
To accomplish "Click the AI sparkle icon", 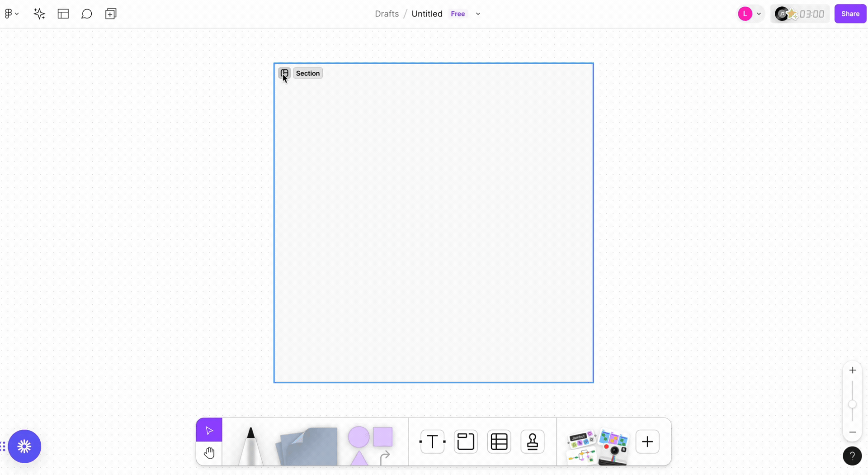I will (39, 14).
